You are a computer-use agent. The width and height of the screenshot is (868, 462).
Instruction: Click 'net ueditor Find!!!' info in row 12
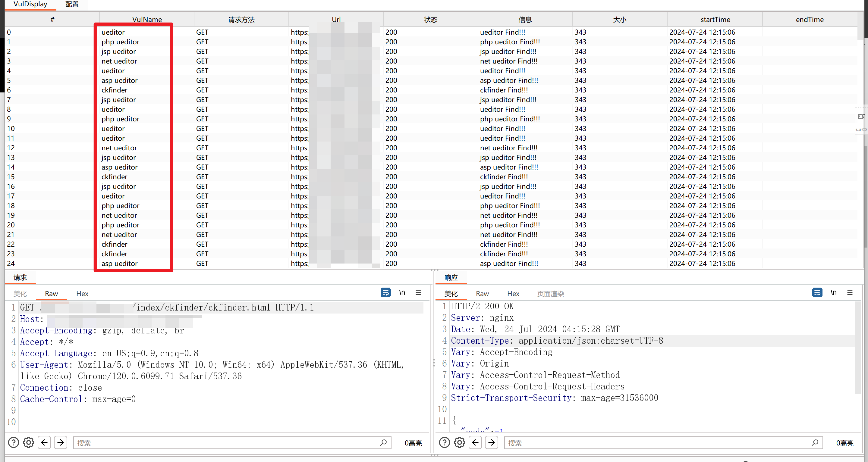tap(508, 148)
